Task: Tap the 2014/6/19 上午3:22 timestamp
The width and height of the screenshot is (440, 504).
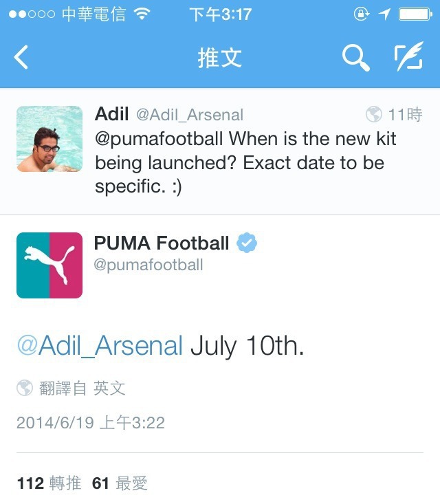Action: (x=90, y=422)
